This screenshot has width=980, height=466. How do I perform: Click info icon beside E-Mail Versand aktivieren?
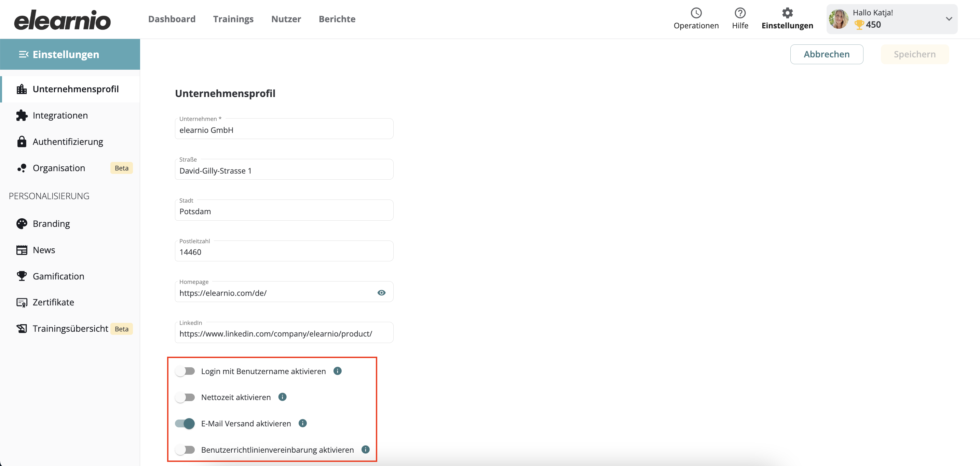point(302,423)
